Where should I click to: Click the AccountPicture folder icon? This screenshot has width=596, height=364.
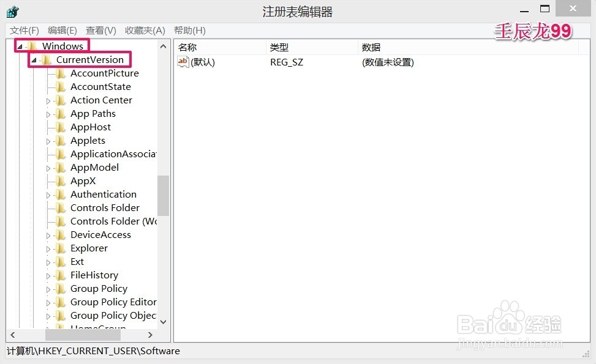(x=62, y=73)
